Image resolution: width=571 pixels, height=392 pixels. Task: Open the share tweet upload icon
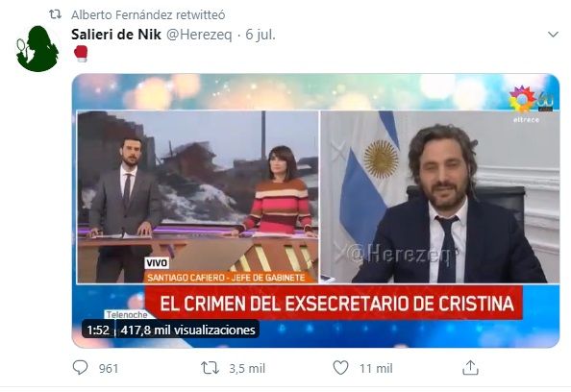tap(470, 368)
